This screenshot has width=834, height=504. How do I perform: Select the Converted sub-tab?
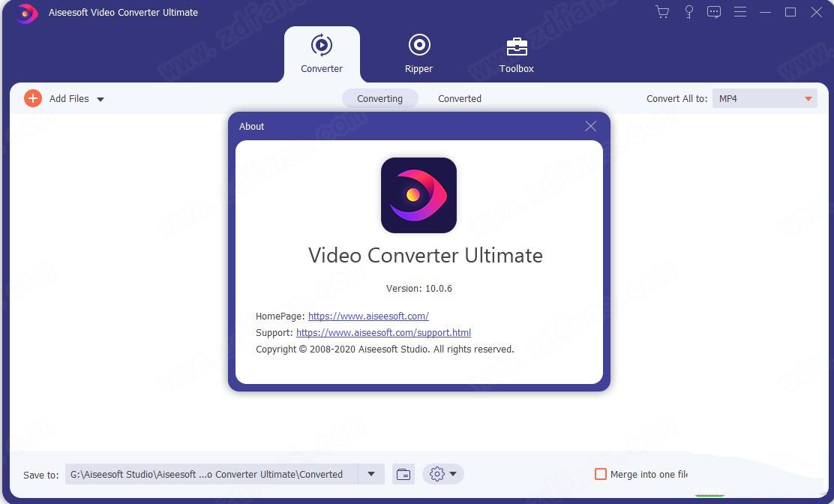click(x=460, y=98)
